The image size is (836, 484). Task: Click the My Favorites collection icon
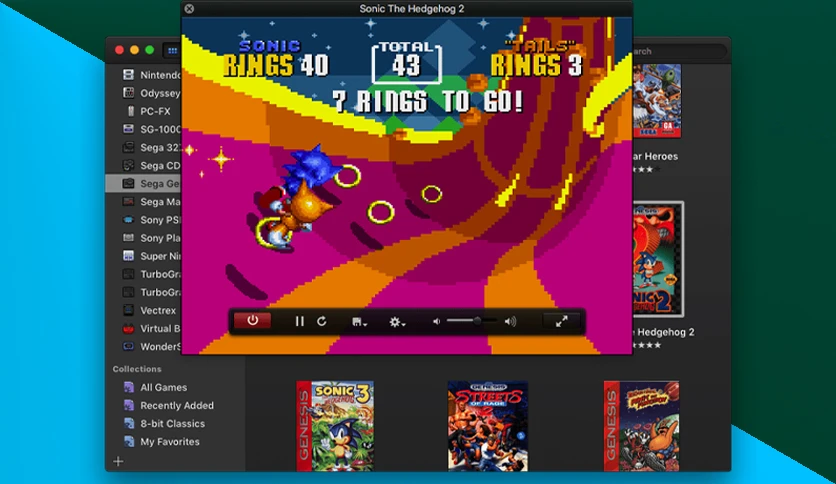coord(128,442)
